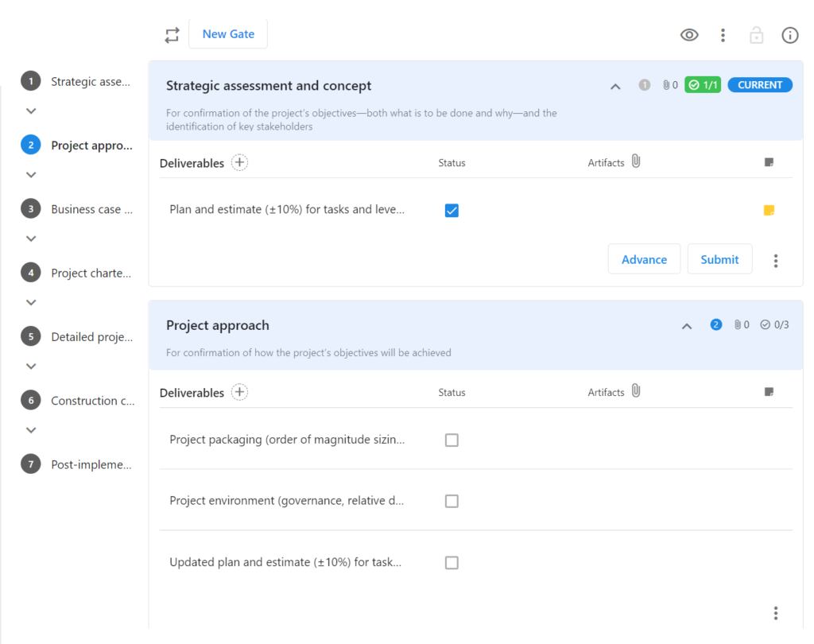814x644 pixels.
Task: Click the info icon at top right
Action: [789, 35]
